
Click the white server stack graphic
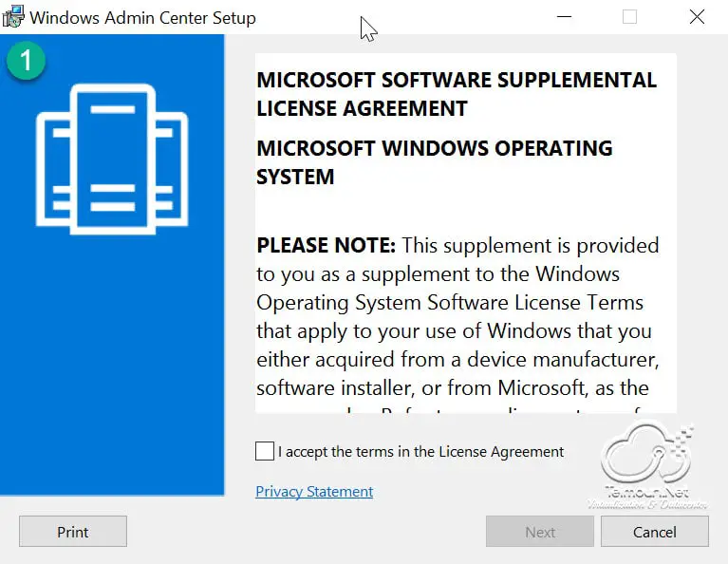click(112, 159)
